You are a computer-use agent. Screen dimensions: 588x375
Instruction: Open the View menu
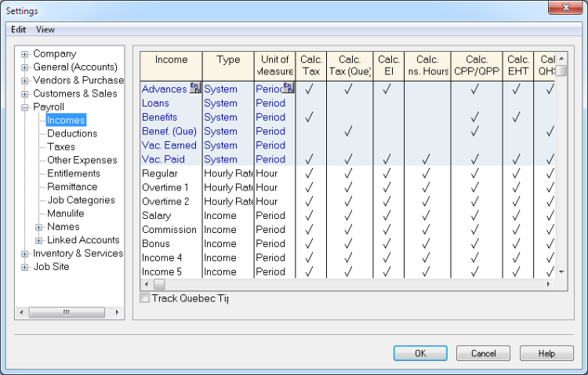click(45, 30)
